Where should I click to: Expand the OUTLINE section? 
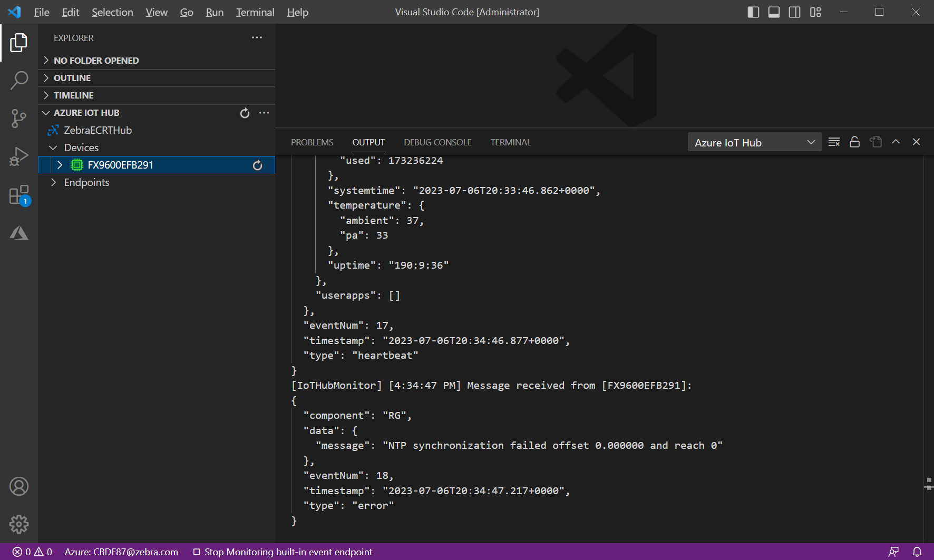click(x=157, y=78)
